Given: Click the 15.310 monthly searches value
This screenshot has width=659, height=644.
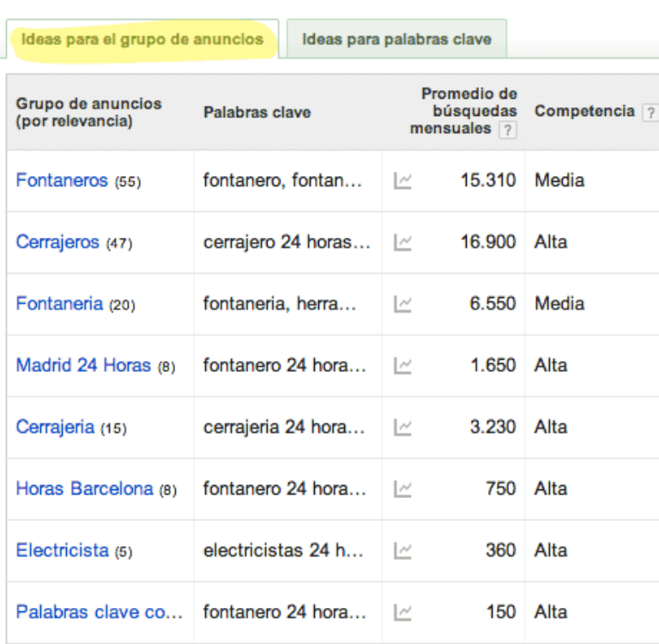Looking at the screenshot, I should pyautogui.click(x=488, y=180).
